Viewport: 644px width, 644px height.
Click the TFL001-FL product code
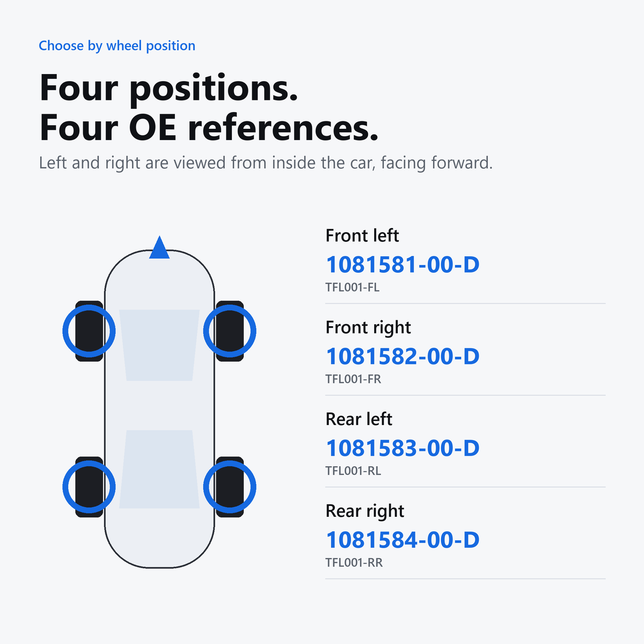click(x=353, y=287)
